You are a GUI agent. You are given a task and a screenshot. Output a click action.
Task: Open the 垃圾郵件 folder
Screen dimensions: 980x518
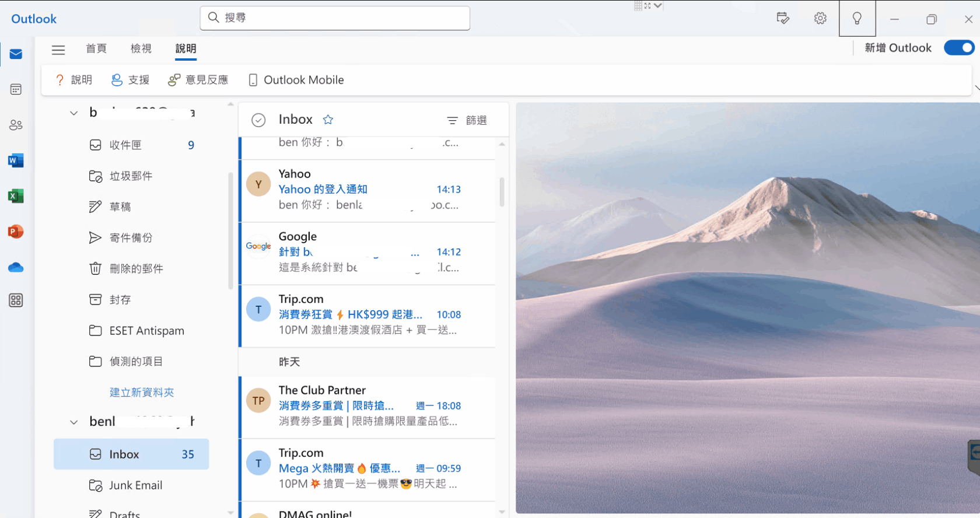131,176
